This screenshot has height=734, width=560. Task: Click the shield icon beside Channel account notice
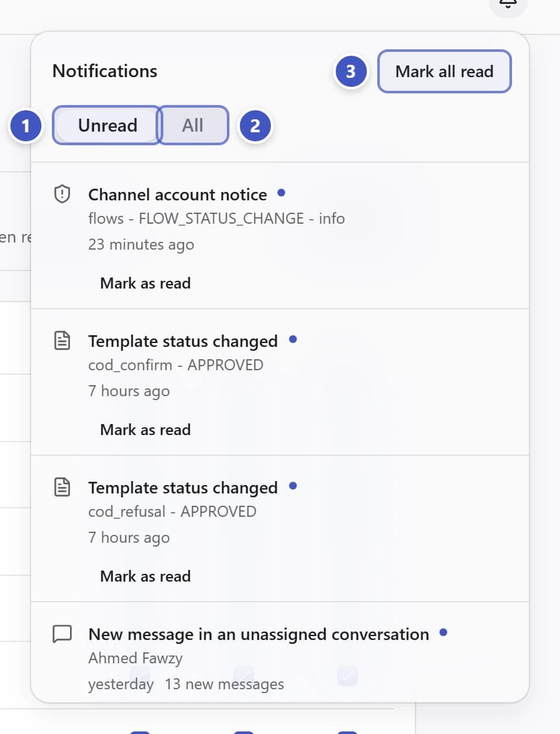62,194
